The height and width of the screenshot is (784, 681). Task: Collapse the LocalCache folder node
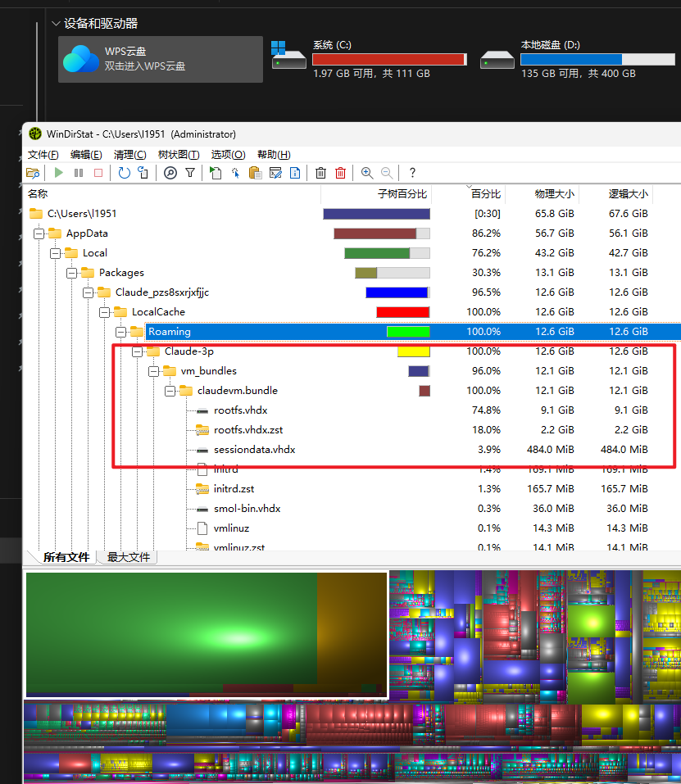pyautogui.click(x=105, y=312)
